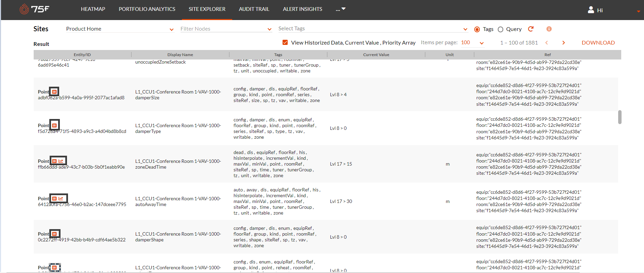Show history chart for autoAwayTime point

pos(61,199)
